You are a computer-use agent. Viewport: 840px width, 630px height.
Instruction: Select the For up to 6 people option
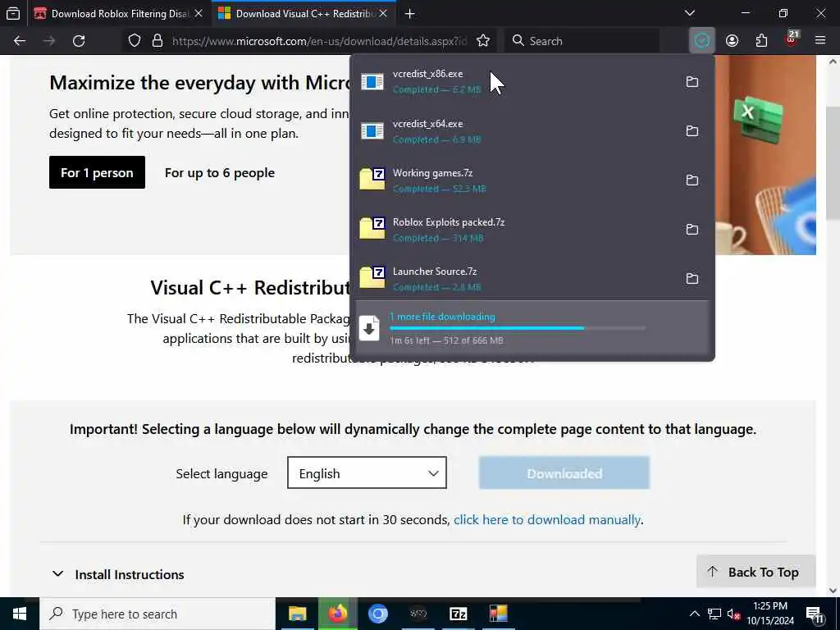(220, 172)
